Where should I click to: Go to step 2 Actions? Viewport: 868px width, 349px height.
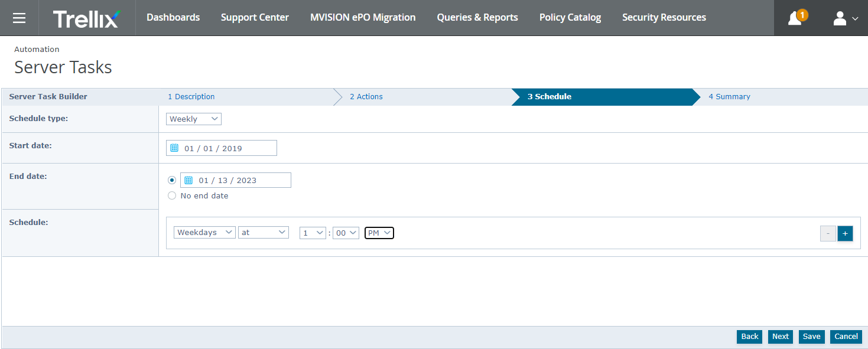[366, 97]
